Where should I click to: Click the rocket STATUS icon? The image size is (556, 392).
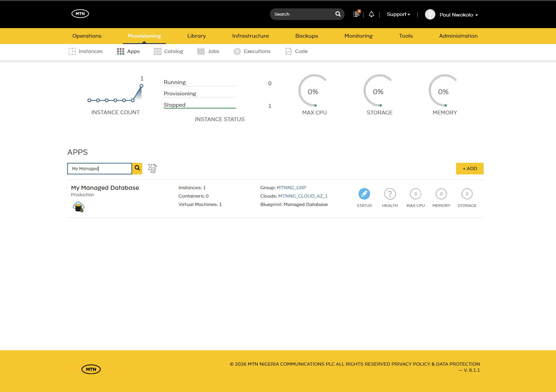click(364, 194)
